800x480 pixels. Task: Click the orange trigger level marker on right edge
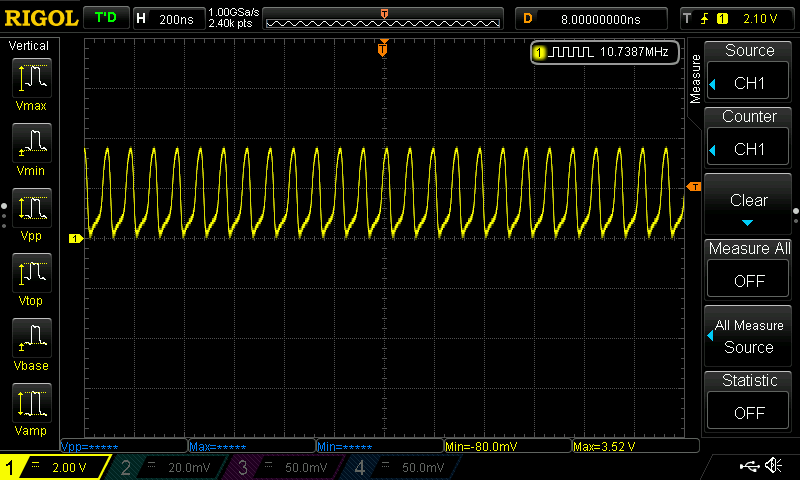[693, 187]
